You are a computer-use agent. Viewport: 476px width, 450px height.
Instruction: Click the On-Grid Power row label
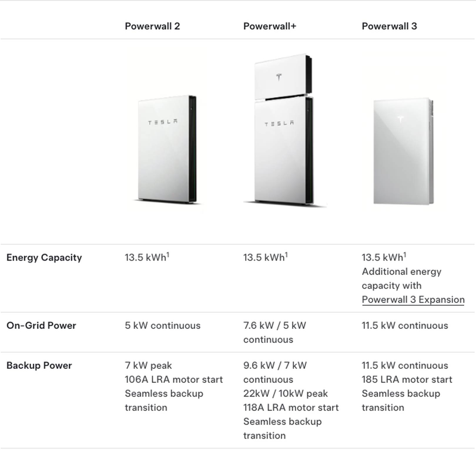(x=41, y=325)
